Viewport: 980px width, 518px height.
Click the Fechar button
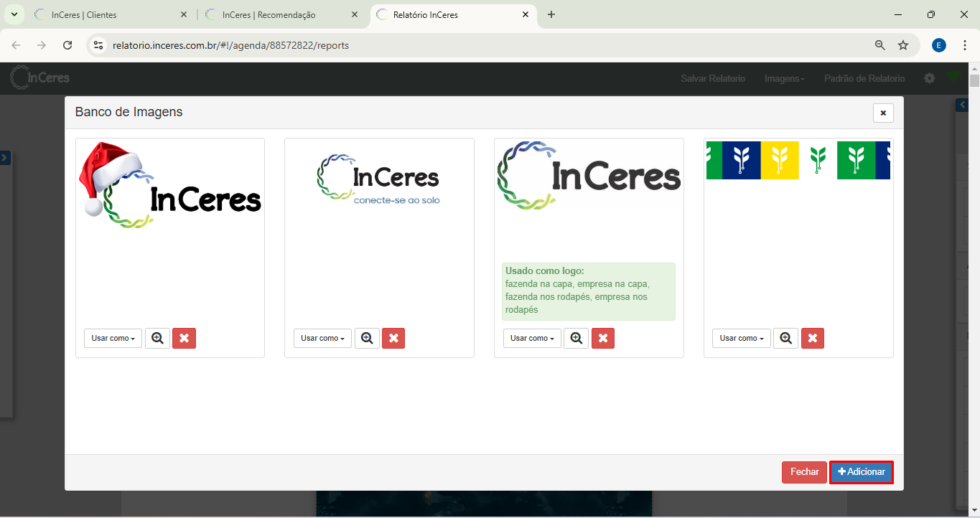point(804,472)
